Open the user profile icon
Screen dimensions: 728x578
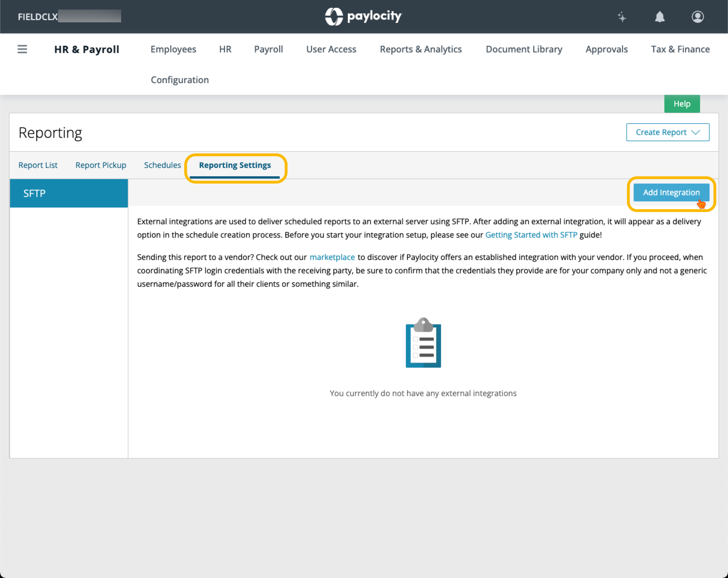(x=697, y=17)
